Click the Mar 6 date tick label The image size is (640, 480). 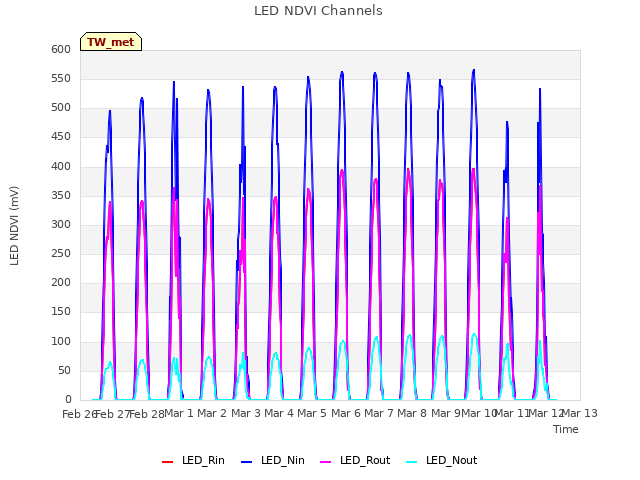[346, 413]
